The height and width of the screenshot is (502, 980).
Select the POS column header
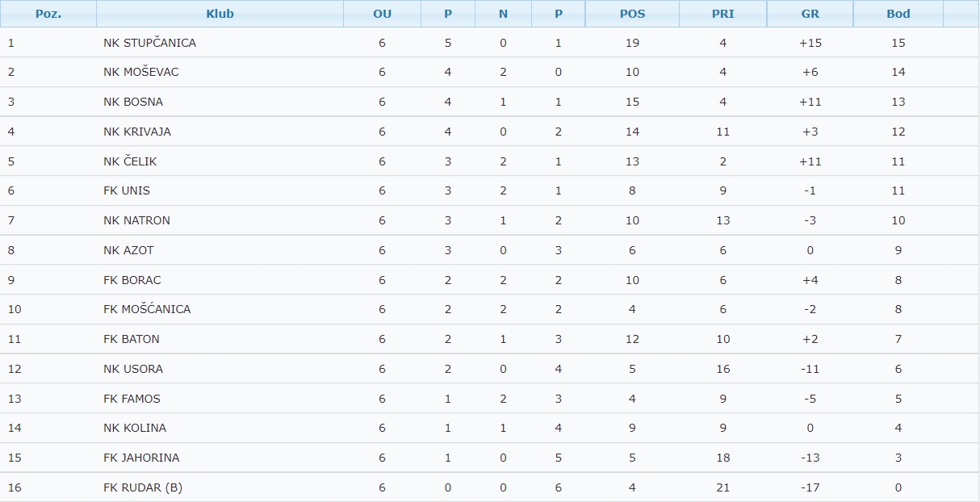632,14
